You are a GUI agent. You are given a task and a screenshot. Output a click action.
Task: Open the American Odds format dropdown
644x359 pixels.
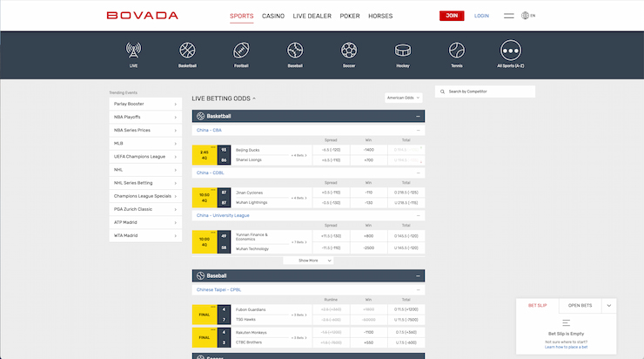[x=403, y=98]
